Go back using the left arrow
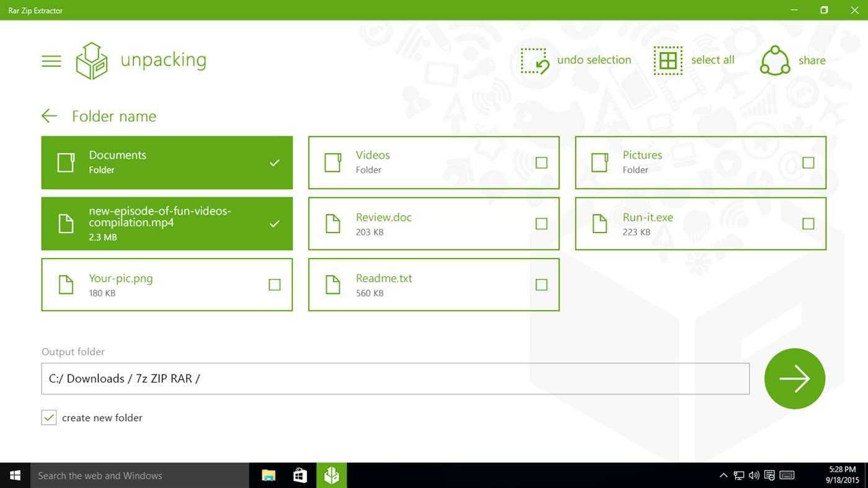Screen dimensions: 868x488 coord(49,116)
